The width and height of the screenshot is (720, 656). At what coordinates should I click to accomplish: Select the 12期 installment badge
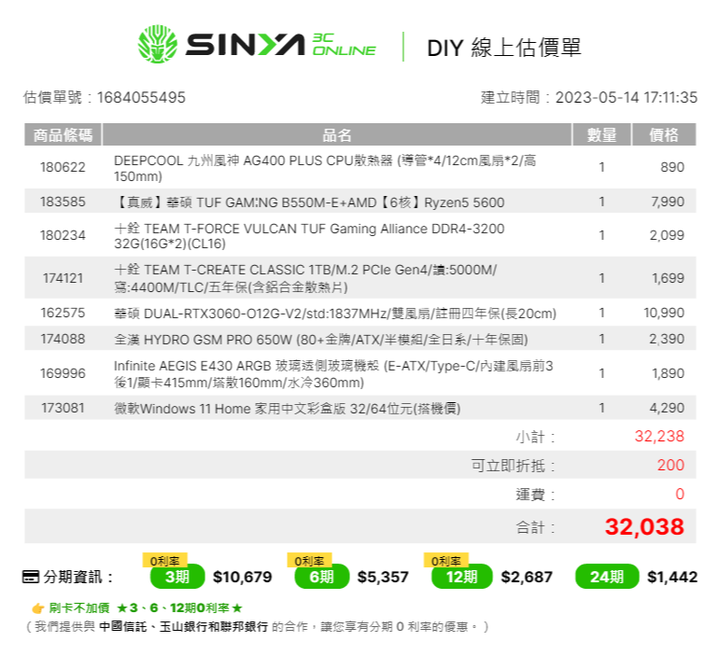click(461, 577)
